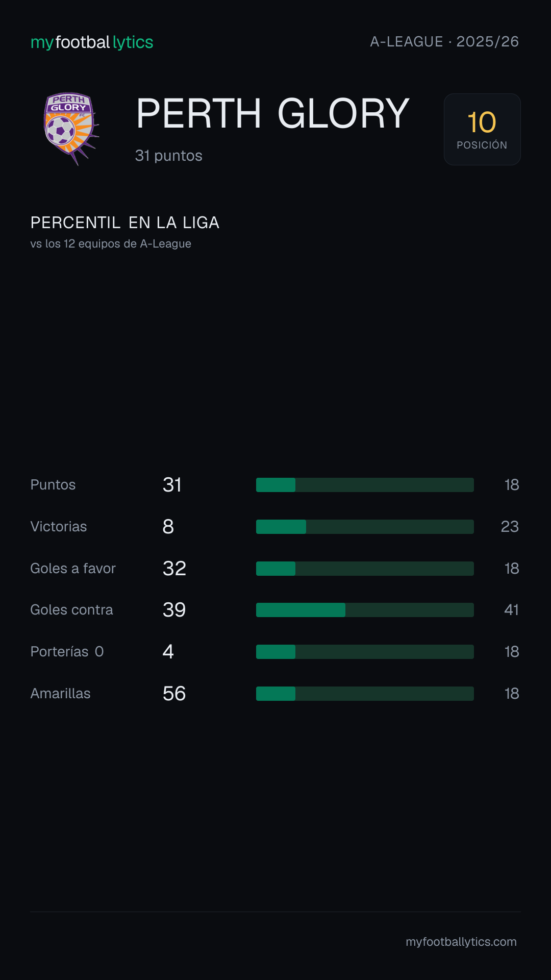Select the PERCENTIL EN LA LIGA heading
This screenshot has width=551, height=980.
coord(125,223)
